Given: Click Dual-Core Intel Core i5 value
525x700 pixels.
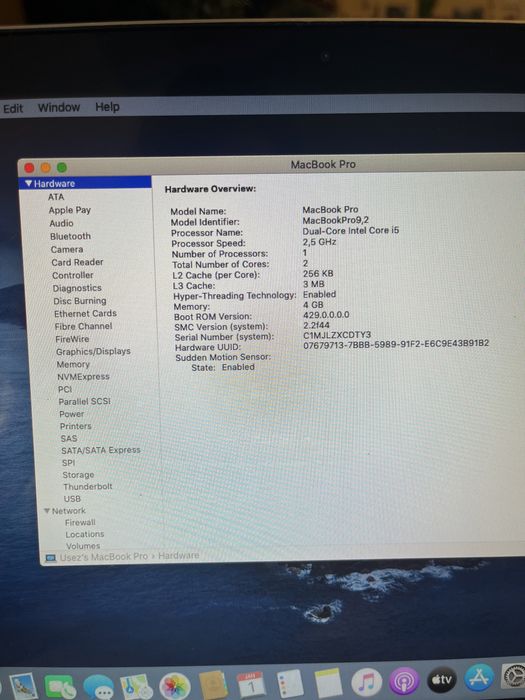Looking at the screenshot, I should 351,231.
